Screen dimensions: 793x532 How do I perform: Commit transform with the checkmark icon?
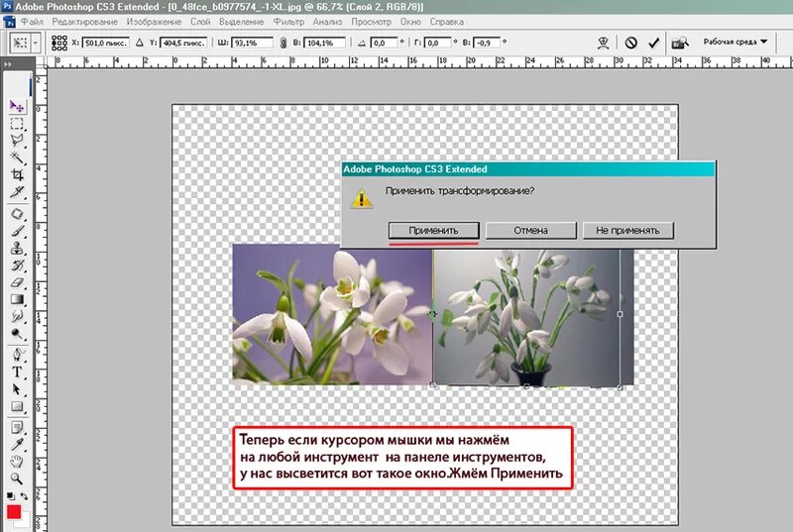tap(654, 43)
